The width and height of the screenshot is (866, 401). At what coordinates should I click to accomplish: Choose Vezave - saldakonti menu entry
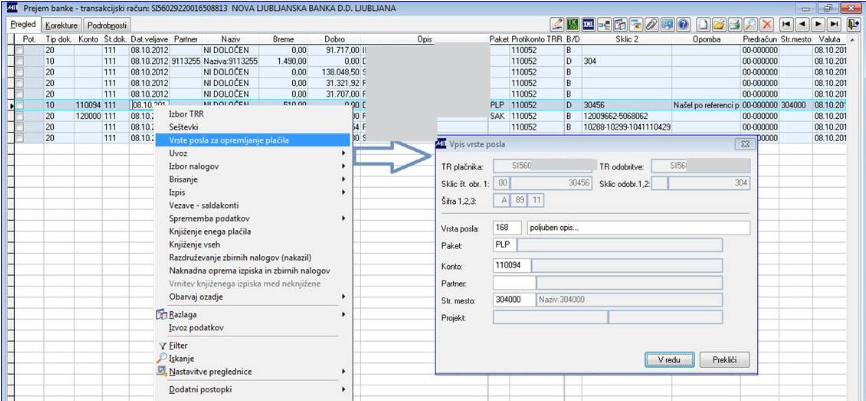252,205
